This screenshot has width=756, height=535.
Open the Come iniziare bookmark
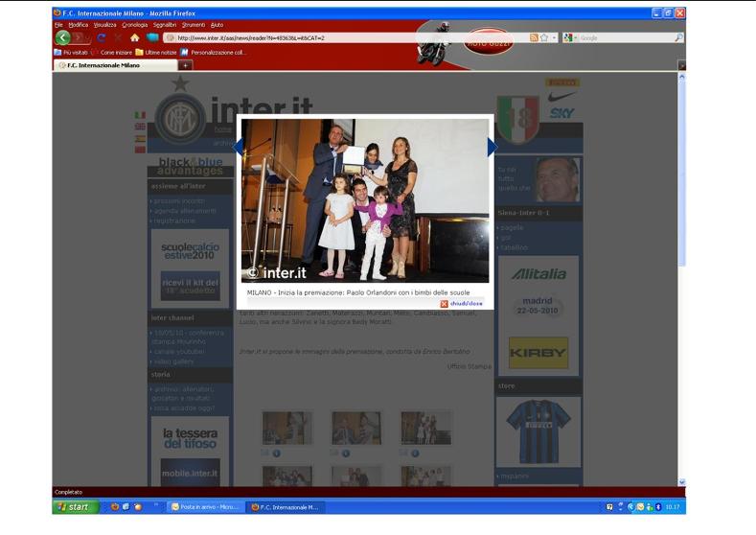tap(111, 52)
